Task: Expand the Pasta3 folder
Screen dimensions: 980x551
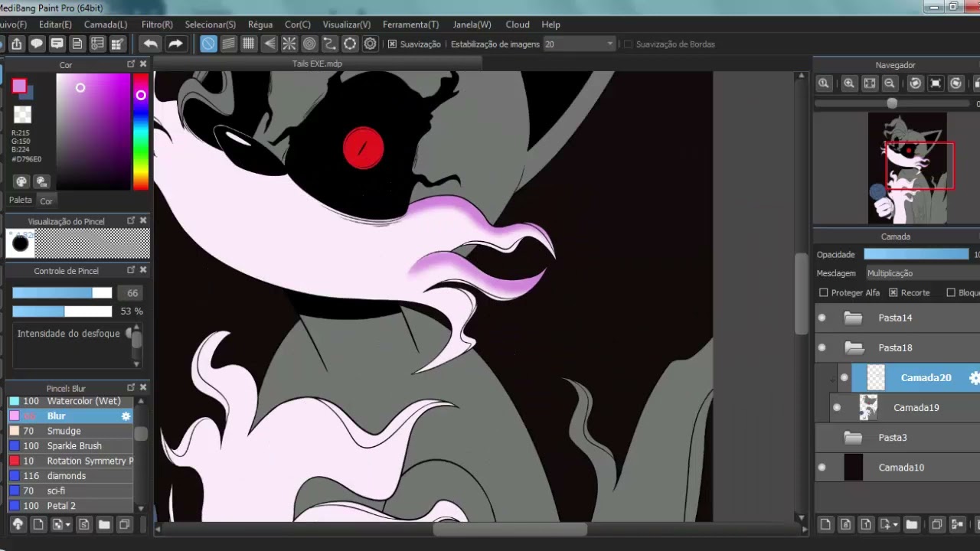Action: coord(853,438)
